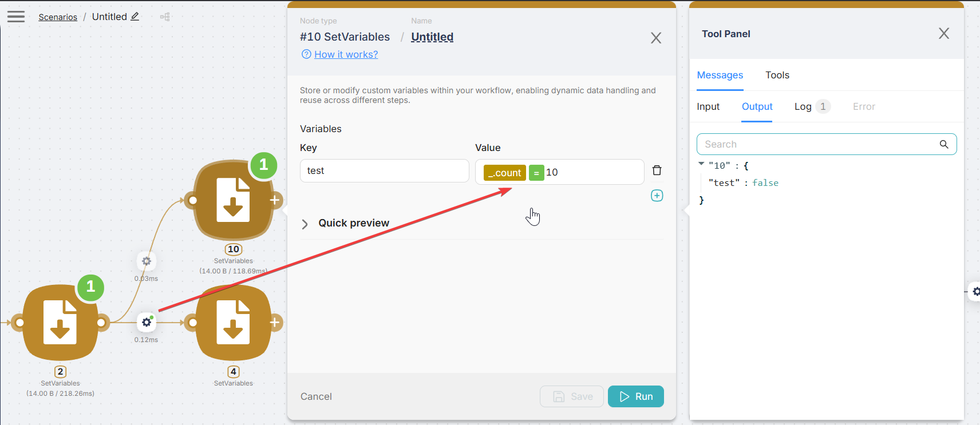Click the Search field in Tool Panel
Viewport: 980px width, 425px height.
point(819,144)
